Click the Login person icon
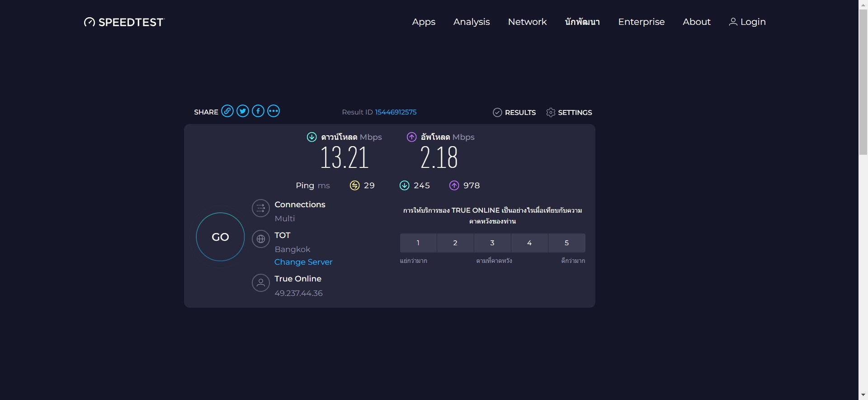 tap(733, 22)
